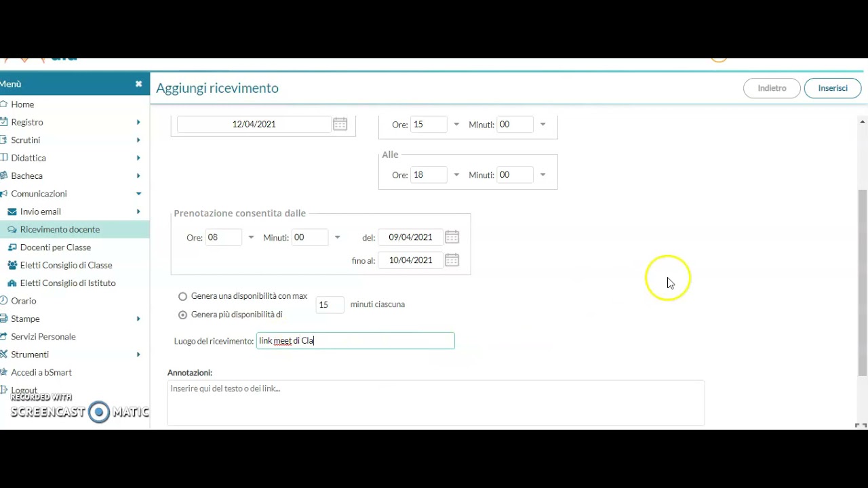868x488 pixels.
Task: Open Orario menu item
Action: pyautogui.click(x=24, y=301)
